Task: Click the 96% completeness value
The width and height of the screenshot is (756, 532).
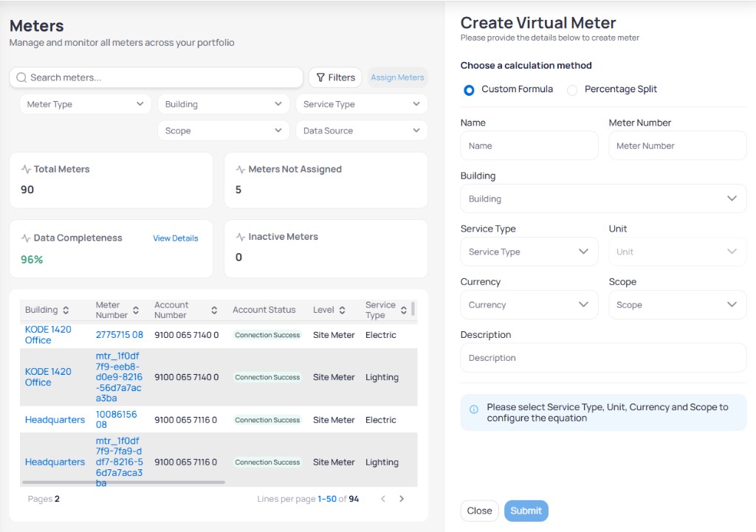Action: coord(32,260)
